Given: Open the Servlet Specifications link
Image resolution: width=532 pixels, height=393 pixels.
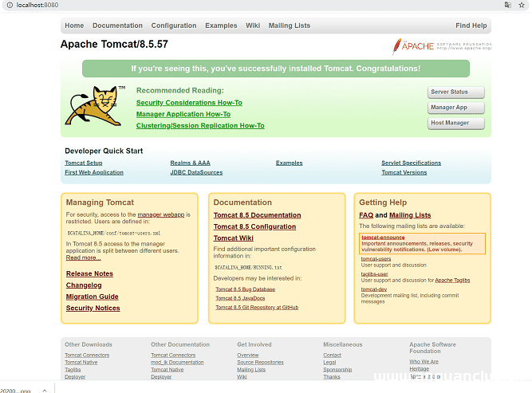Looking at the screenshot, I should tap(412, 163).
